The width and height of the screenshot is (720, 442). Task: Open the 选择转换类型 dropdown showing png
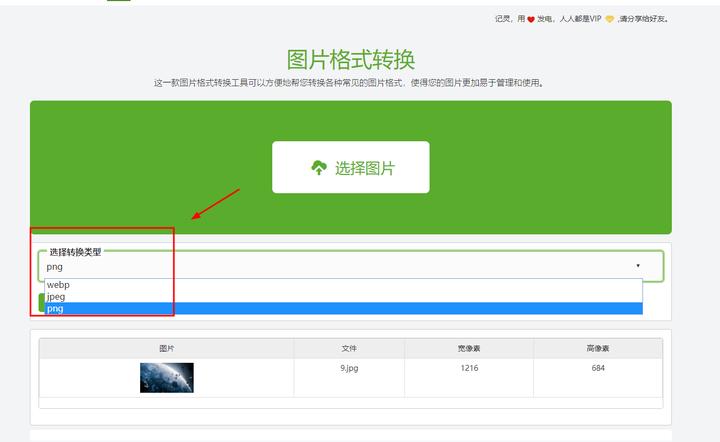351,266
